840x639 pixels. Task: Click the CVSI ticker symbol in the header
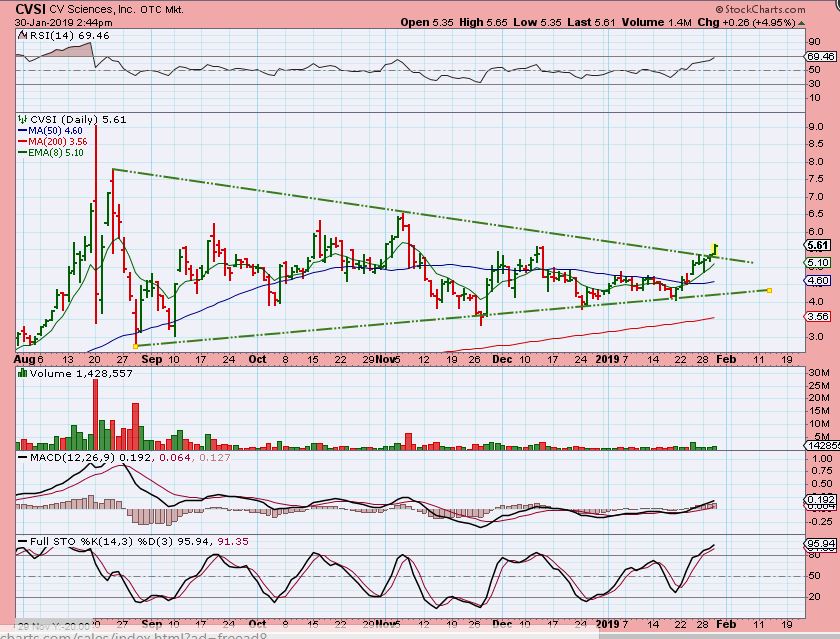pos(31,9)
